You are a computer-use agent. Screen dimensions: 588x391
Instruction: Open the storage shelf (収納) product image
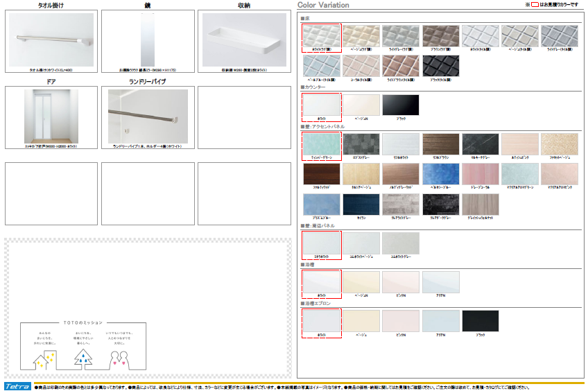click(x=243, y=40)
